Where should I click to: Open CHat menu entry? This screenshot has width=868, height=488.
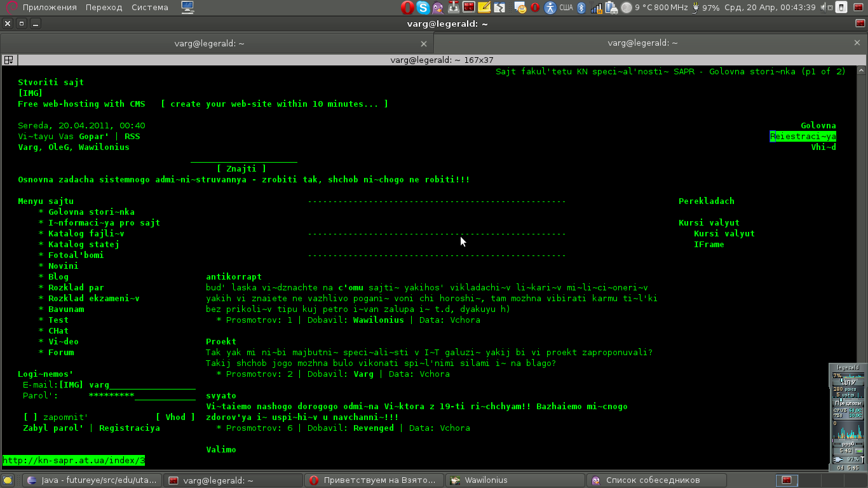(x=58, y=331)
